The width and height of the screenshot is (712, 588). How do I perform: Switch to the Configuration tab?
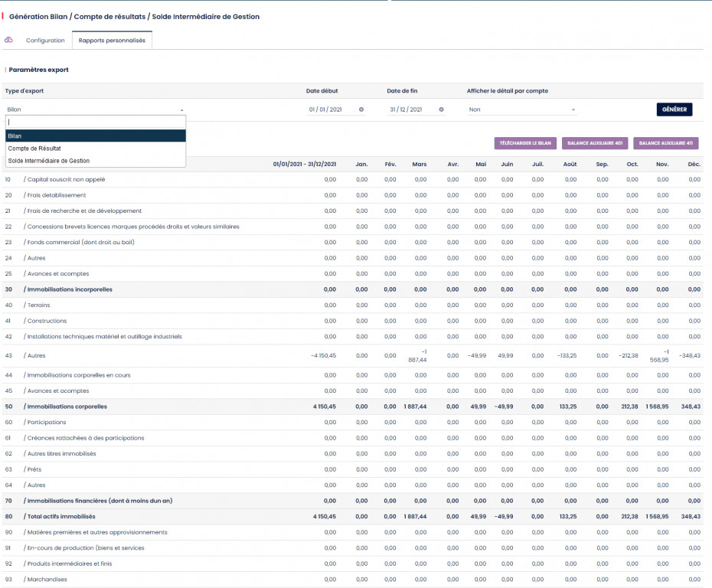[45, 41]
